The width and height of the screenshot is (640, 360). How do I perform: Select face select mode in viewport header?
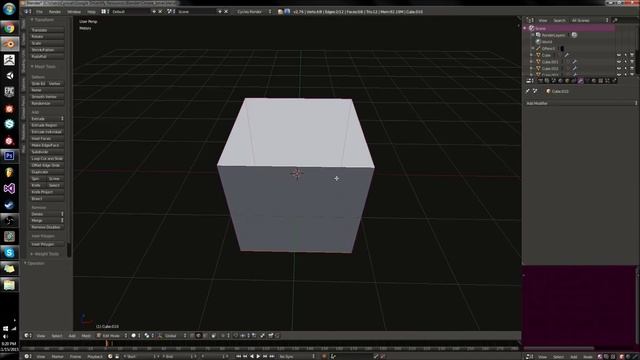click(205, 336)
